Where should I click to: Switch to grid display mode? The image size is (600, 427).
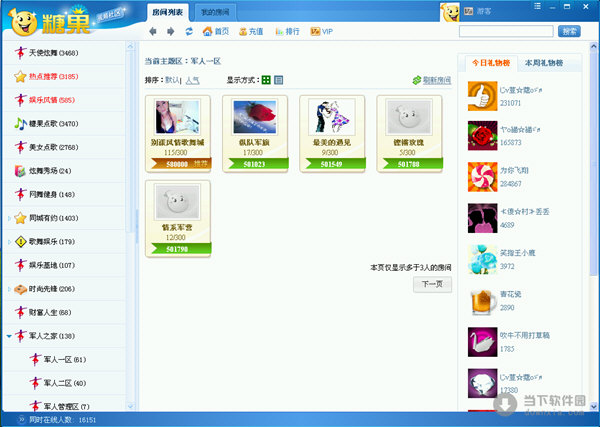tap(266, 80)
